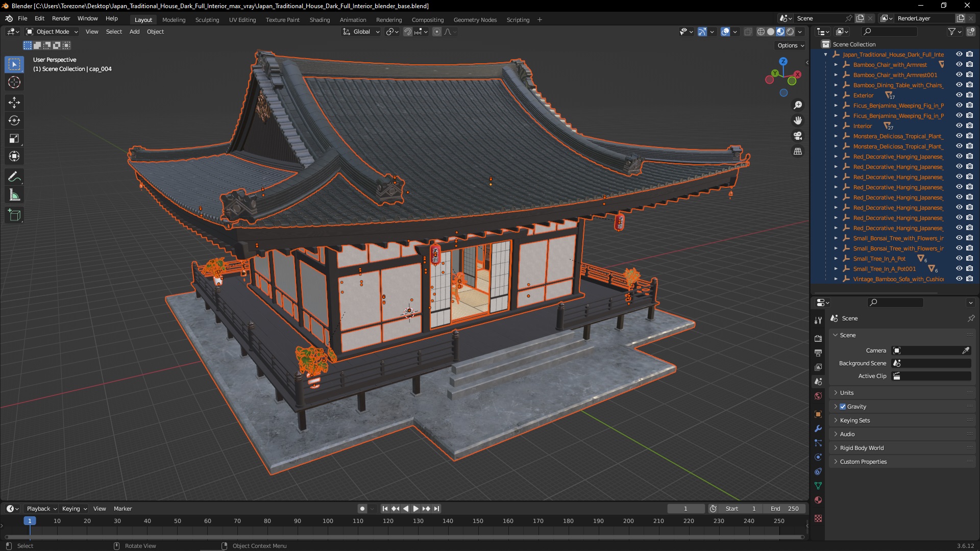Enable the Gravity checkbox
The width and height of the screenshot is (980, 551).
click(x=843, y=407)
